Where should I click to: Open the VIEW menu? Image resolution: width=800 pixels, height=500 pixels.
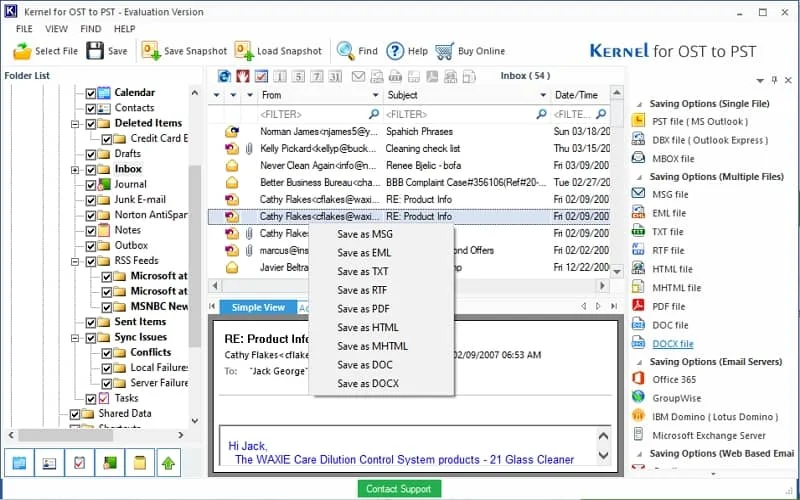pyautogui.click(x=56, y=29)
